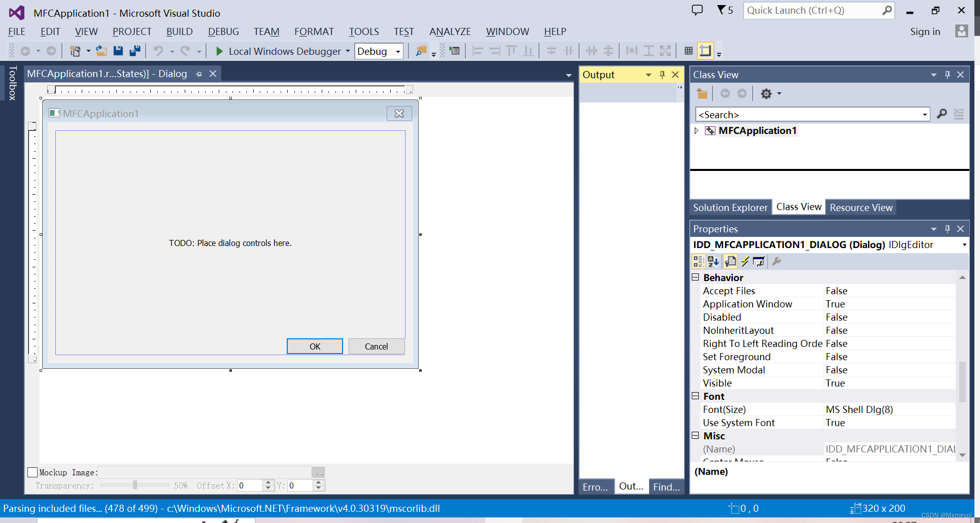The width and height of the screenshot is (980, 523).
Task: Switch to the Find Results tab
Action: point(666,486)
